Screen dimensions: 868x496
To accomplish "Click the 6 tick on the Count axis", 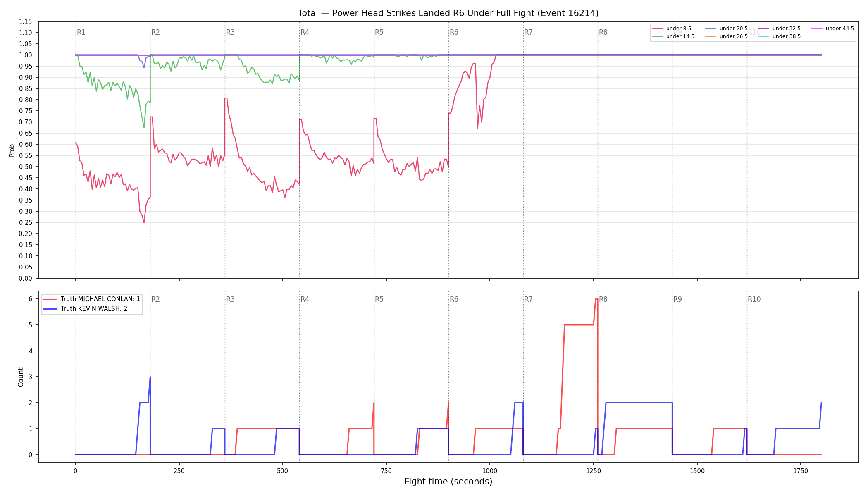I will point(31,299).
